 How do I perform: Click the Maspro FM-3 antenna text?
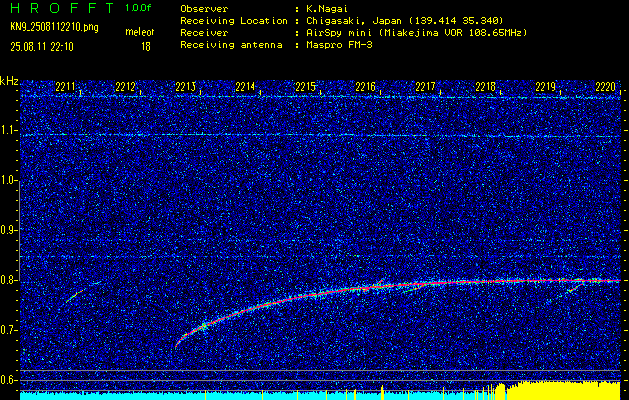[x=339, y=45]
